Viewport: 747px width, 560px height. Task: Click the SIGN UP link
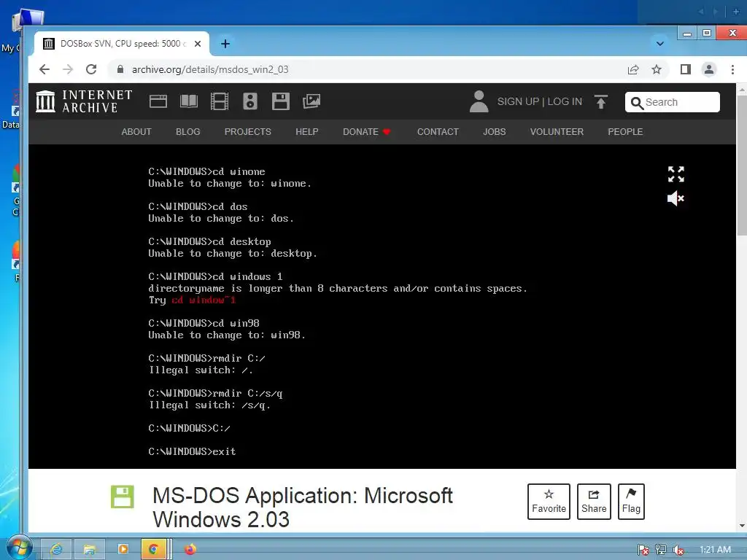(x=519, y=101)
